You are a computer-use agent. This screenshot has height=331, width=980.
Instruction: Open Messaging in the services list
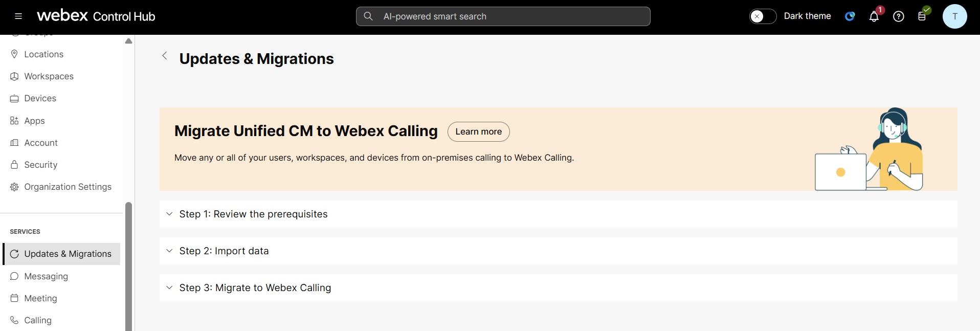coord(46,276)
